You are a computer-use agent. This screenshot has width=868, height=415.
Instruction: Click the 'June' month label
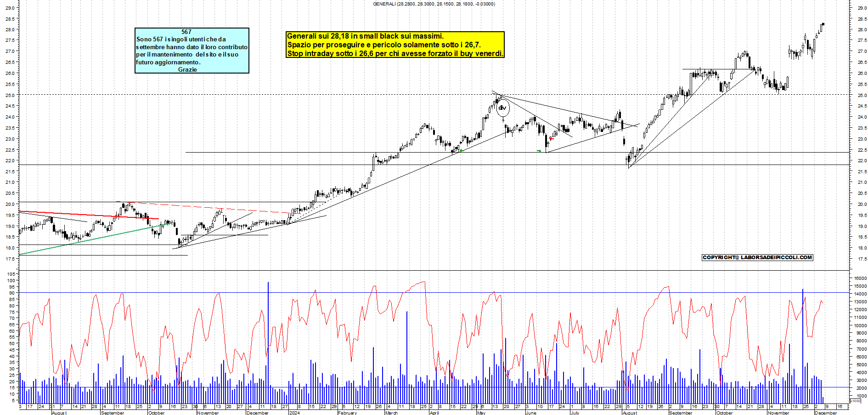pos(531,413)
